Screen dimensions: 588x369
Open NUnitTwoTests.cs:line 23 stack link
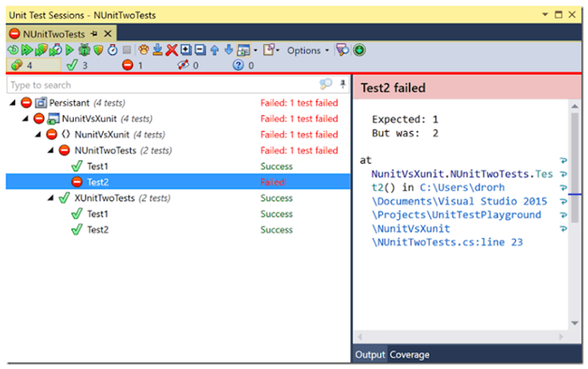point(448,243)
